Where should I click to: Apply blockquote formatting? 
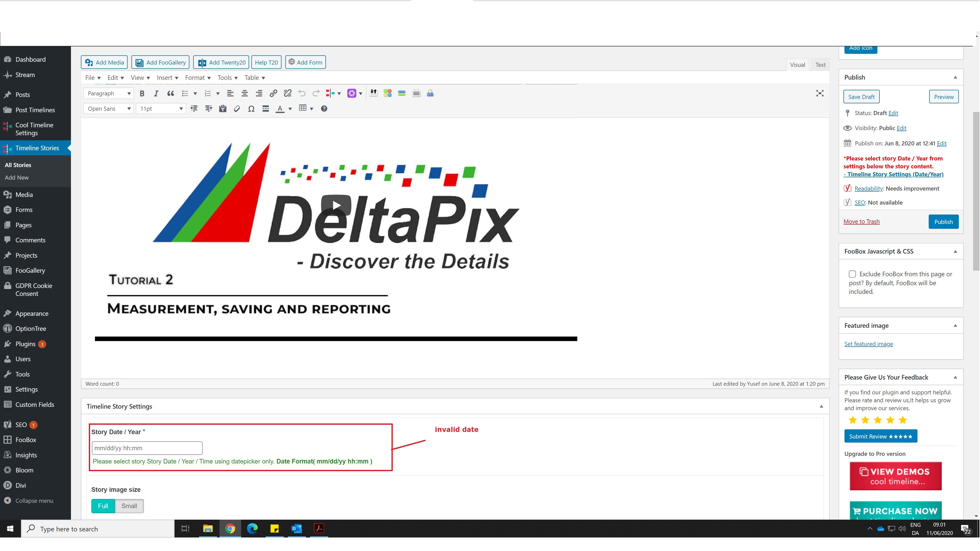170,94
